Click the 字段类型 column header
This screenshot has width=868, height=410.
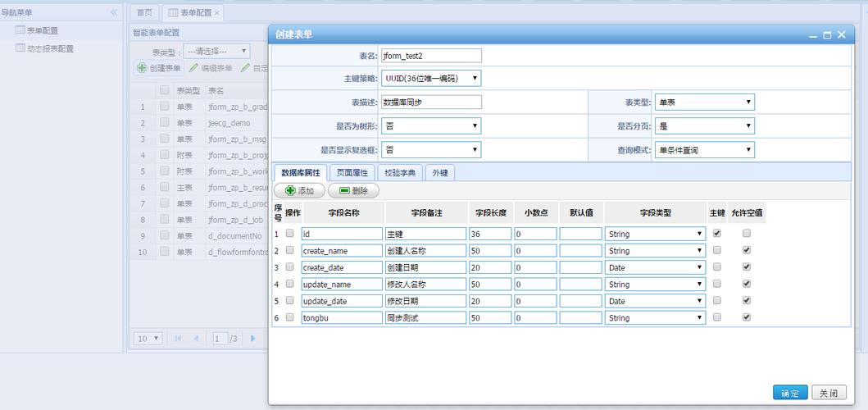[x=656, y=212]
